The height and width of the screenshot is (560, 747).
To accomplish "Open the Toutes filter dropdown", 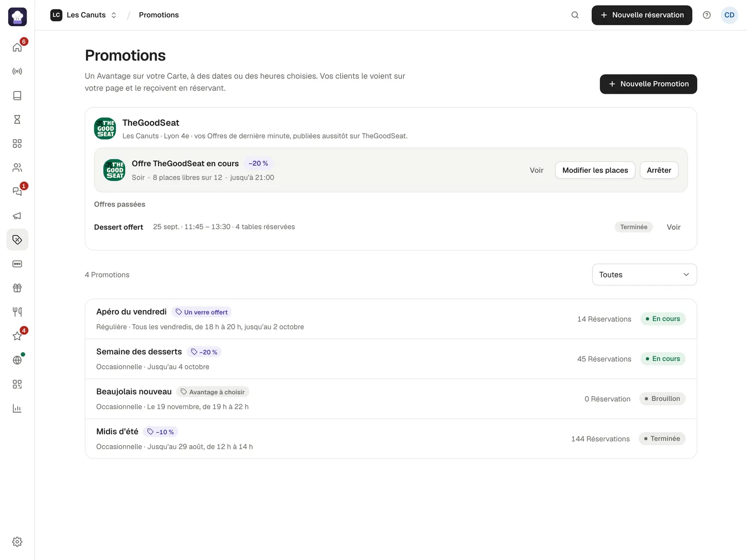I will pyautogui.click(x=644, y=275).
